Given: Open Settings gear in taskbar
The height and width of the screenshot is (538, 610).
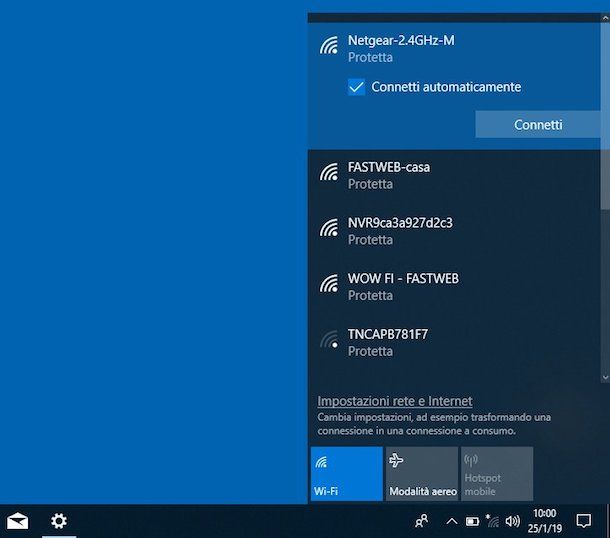Looking at the screenshot, I should [59, 520].
